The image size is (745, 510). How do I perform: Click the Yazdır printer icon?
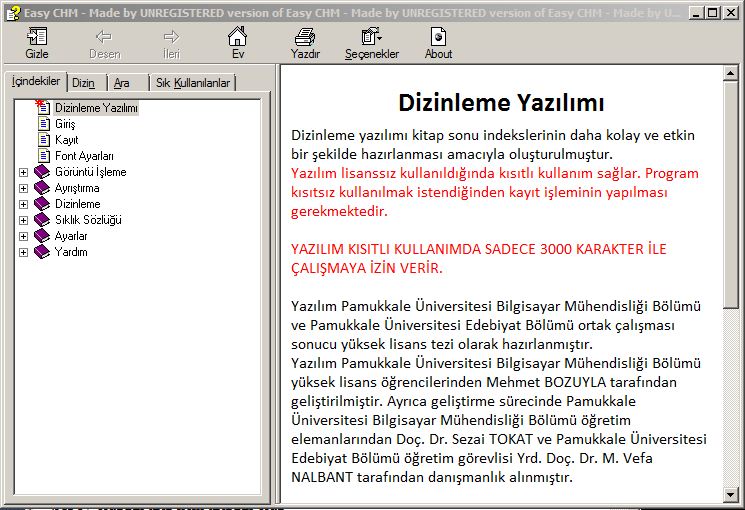pos(305,37)
